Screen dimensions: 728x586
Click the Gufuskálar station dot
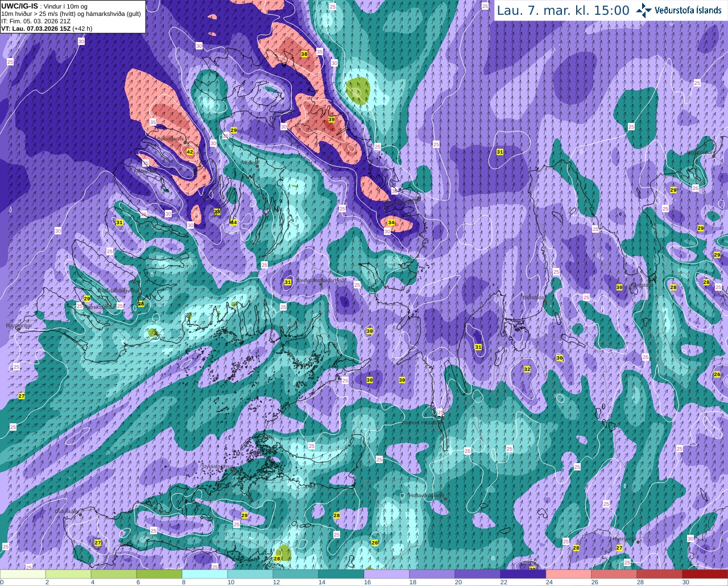point(80,514)
